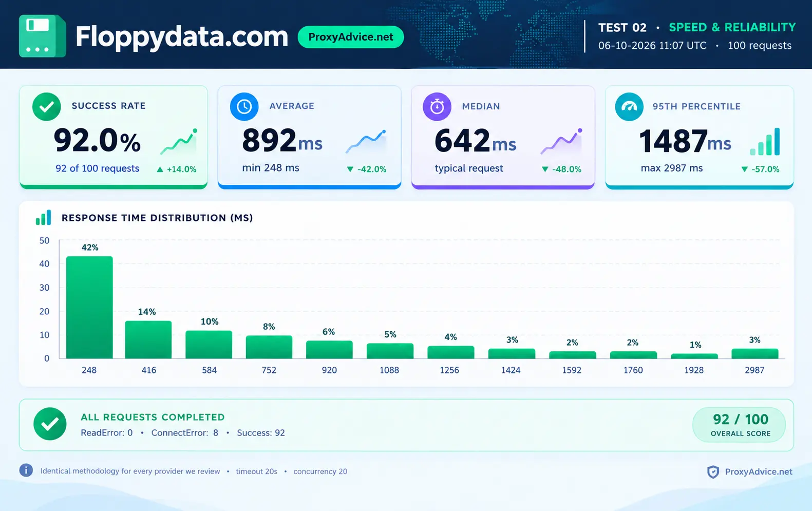Select the 6% bar at 920 ms
Image resolution: width=812 pixels, height=511 pixels.
coord(329,350)
